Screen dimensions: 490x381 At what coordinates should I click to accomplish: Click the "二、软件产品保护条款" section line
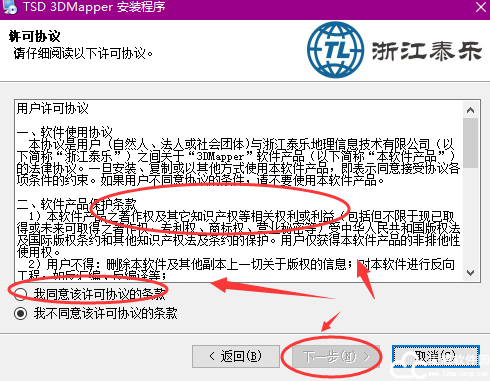(x=77, y=204)
